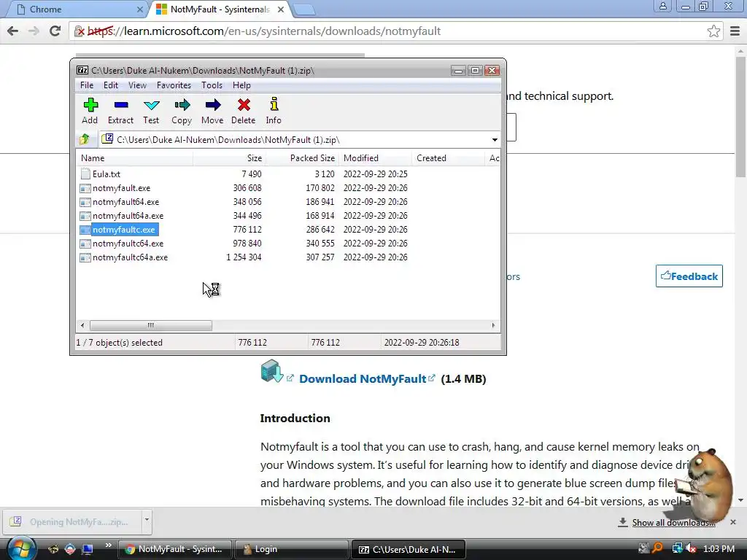Click the download icon beside NotMyFault link
747x560 pixels.
(272, 371)
